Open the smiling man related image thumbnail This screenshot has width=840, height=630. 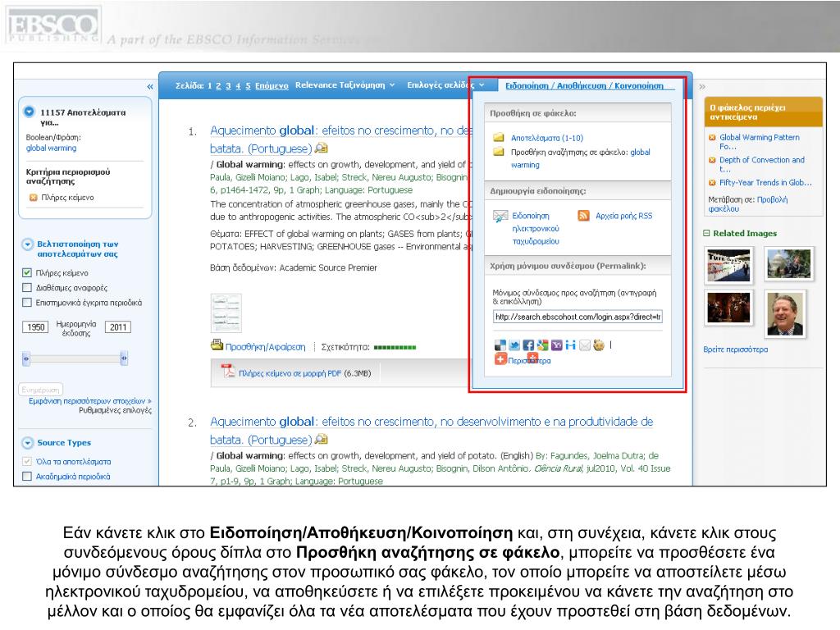pyautogui.click(x=785, y=313)
